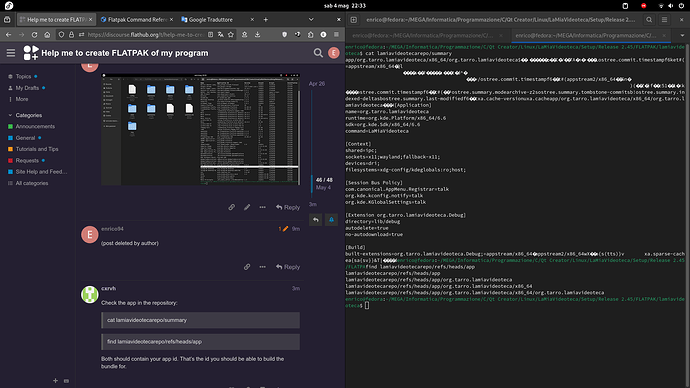Open the Announcements category
The image size is (690, 388).
point(35,127)
